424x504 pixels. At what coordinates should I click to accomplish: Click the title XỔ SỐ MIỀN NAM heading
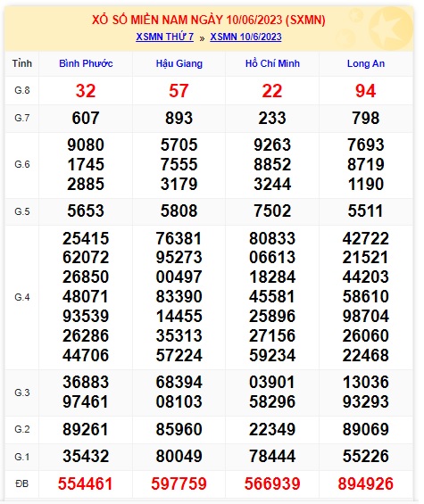click(x=209, y=20)
